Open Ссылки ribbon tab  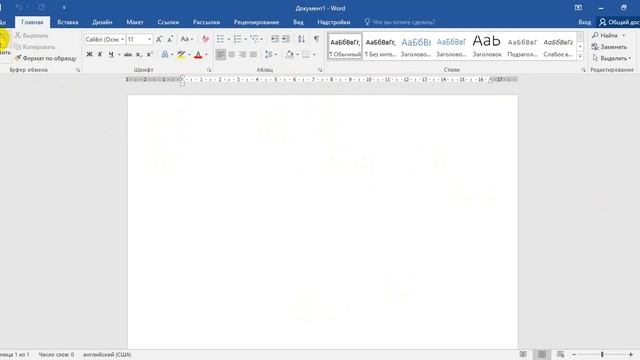coord(168,22)
